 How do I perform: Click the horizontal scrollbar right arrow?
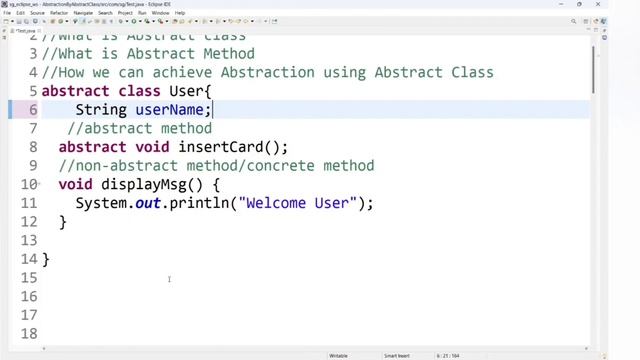point(586,349)
